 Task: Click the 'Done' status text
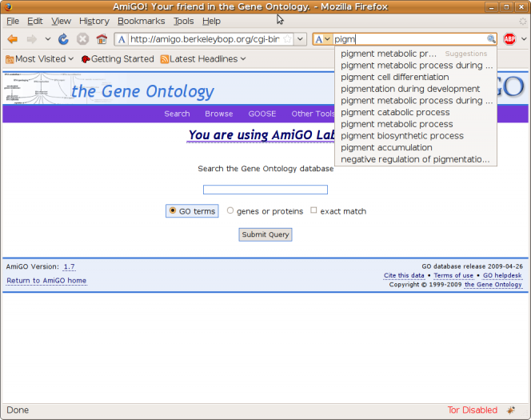pyautogui.click(x=18, y=410)
